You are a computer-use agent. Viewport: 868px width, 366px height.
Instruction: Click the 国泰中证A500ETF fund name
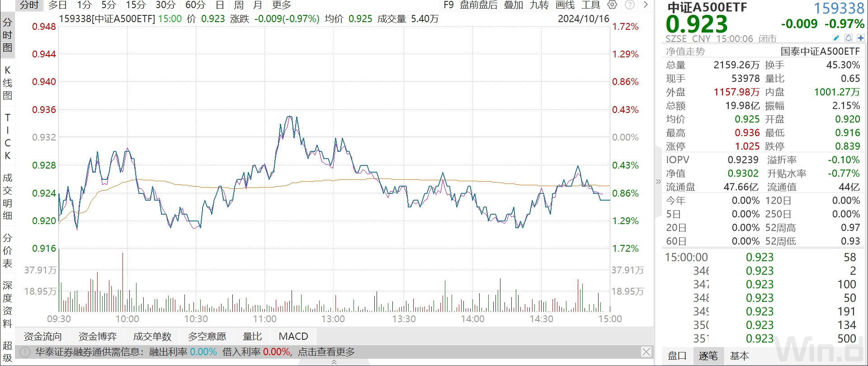tap(820, 52)
